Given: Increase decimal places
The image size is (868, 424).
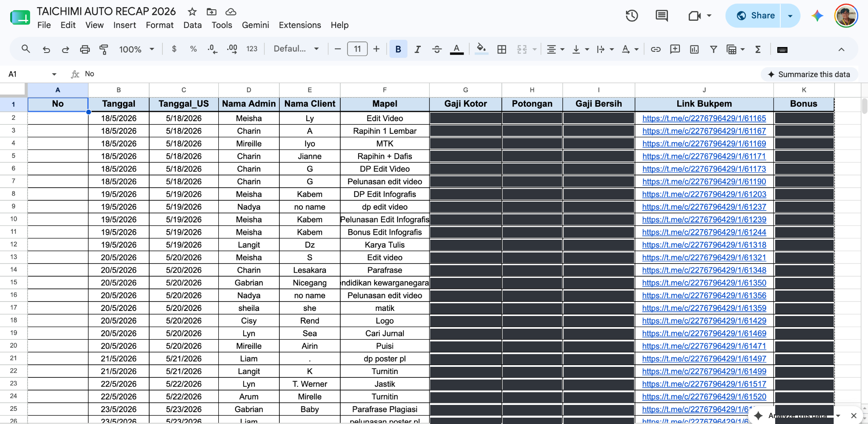Looking at the screenshot, I should click(x=232, y=49).
